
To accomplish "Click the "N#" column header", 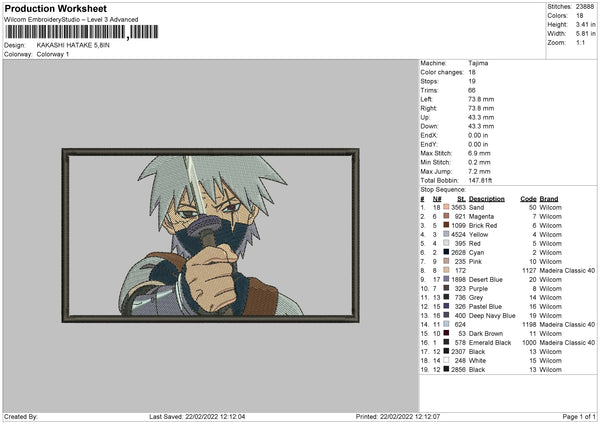I will tap(437, 199).
